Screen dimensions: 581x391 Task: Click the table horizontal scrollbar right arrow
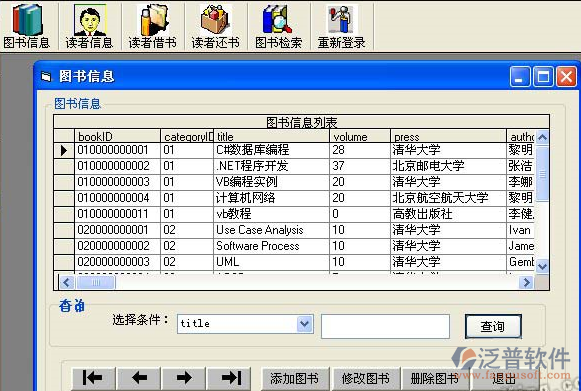[526, 283]
